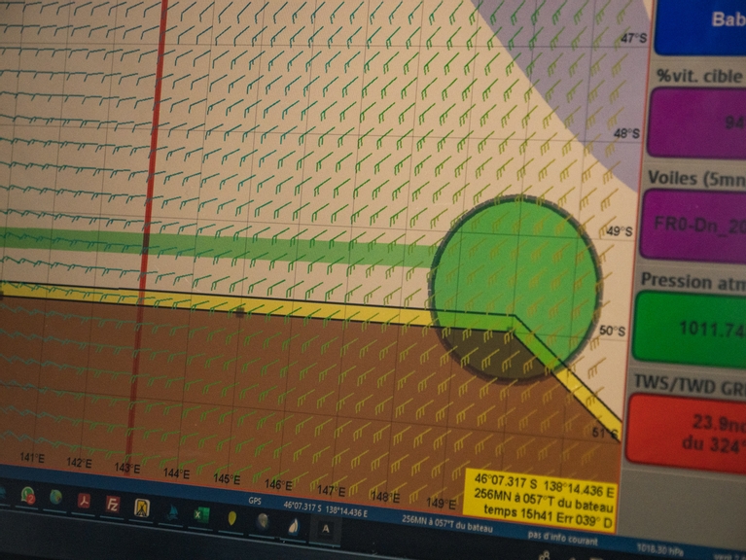This screenshot has width=746, height=560.
Task: Open the Excel taskbar icon
Action: (201, 514)
